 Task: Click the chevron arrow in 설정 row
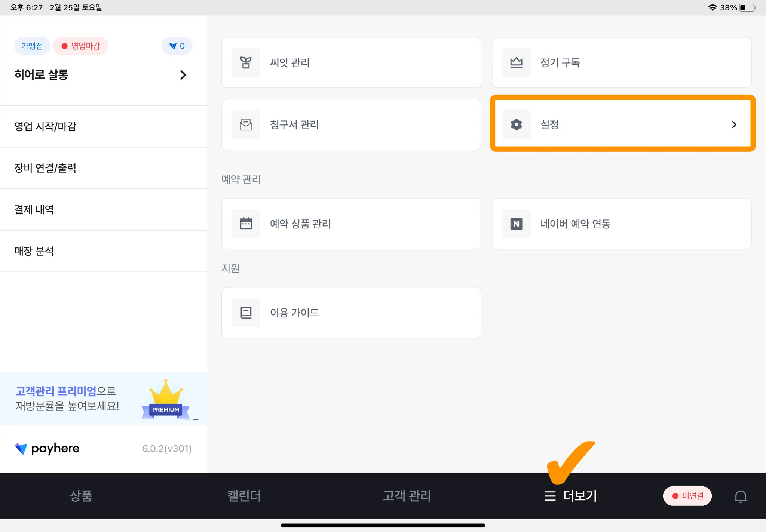[x=734, y=124]
